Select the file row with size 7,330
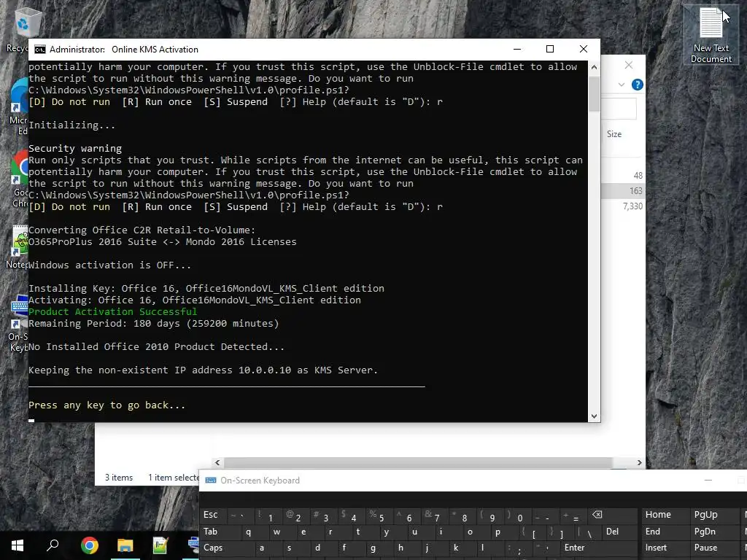The height and width of the screenshot is (560, 747). pyautogui.click(x=623, y=206)
